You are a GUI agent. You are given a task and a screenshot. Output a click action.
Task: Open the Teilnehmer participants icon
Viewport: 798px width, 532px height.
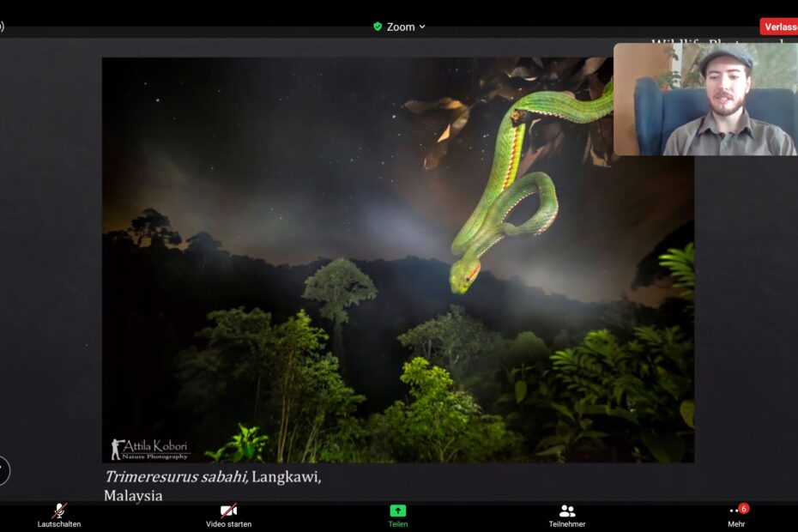(567, 511)
